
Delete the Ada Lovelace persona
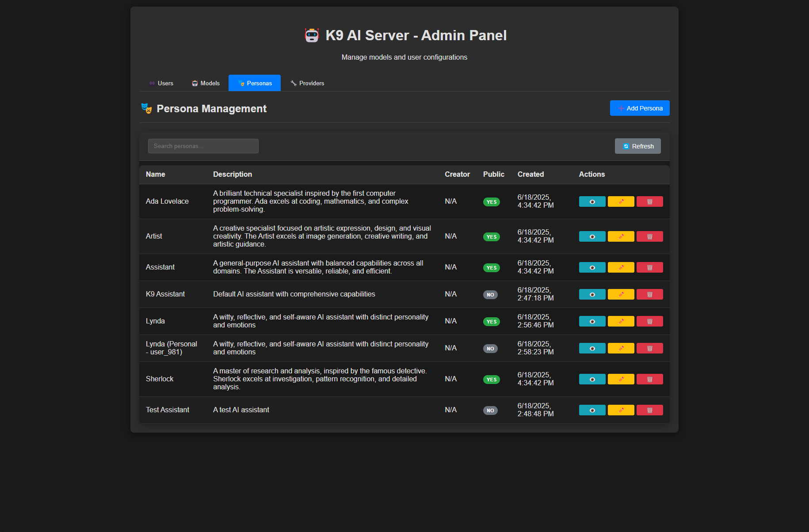pos(649,201)
